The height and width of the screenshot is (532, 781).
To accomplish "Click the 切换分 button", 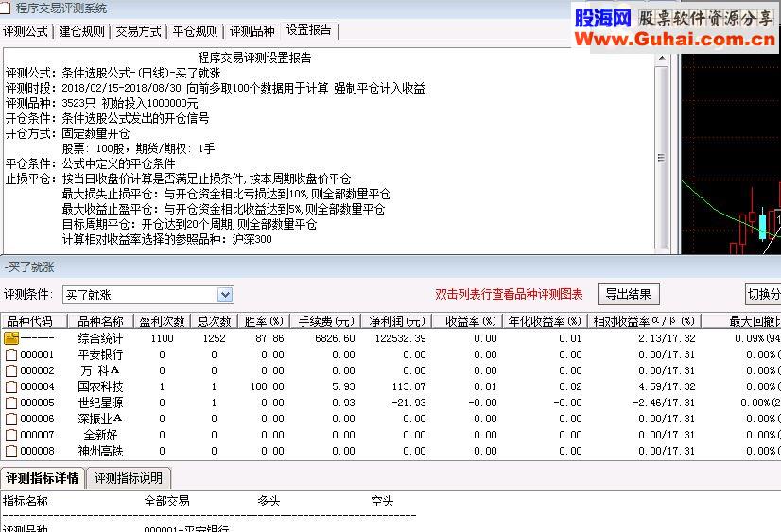I will coord(763,294).
